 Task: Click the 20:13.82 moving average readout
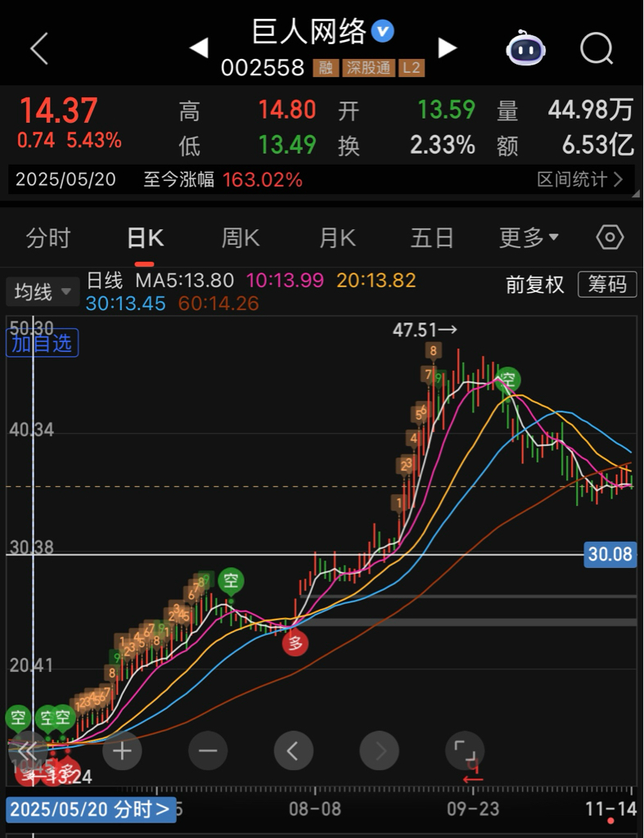pos(376,280)
